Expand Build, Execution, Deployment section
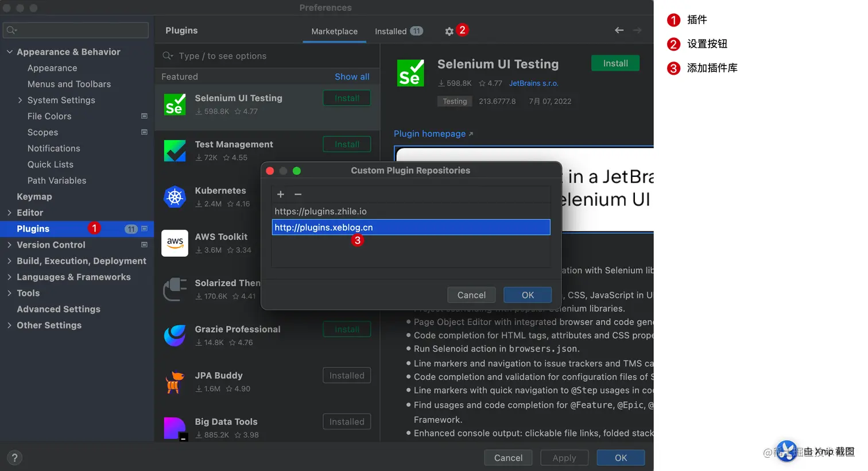868x471 pixels. click(x=9, y=261)
